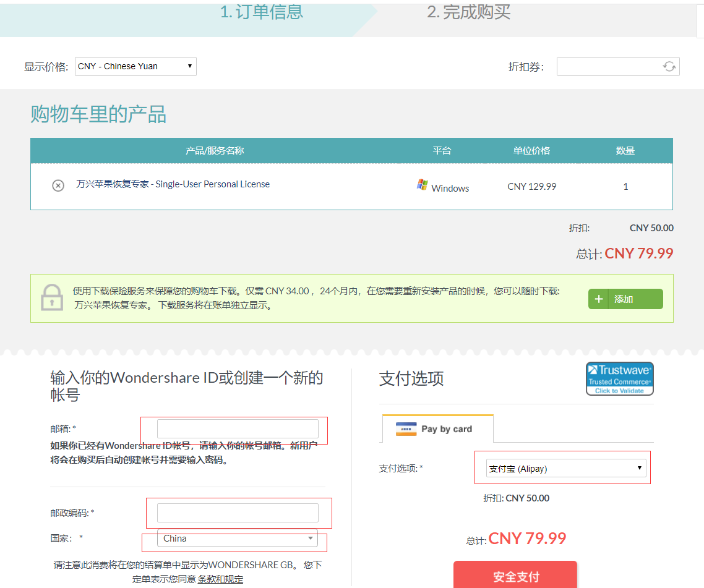Click the 平台 column header
704x588 pixels.
coord(442,151)
